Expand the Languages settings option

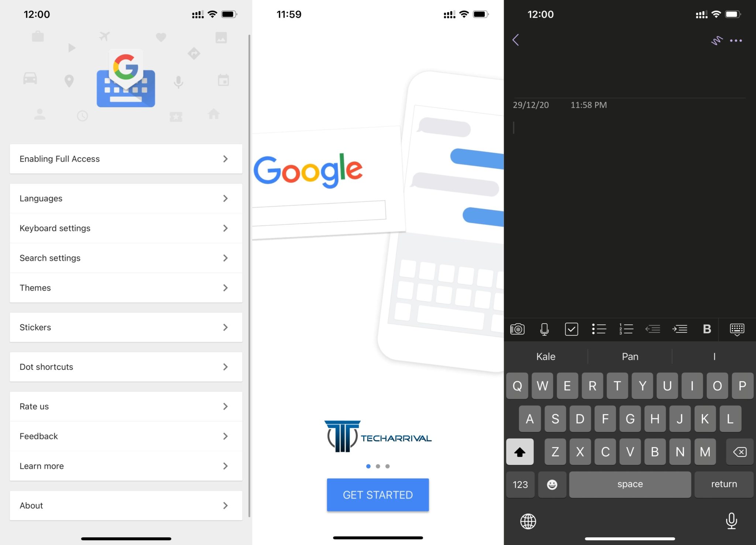point(126,198)
